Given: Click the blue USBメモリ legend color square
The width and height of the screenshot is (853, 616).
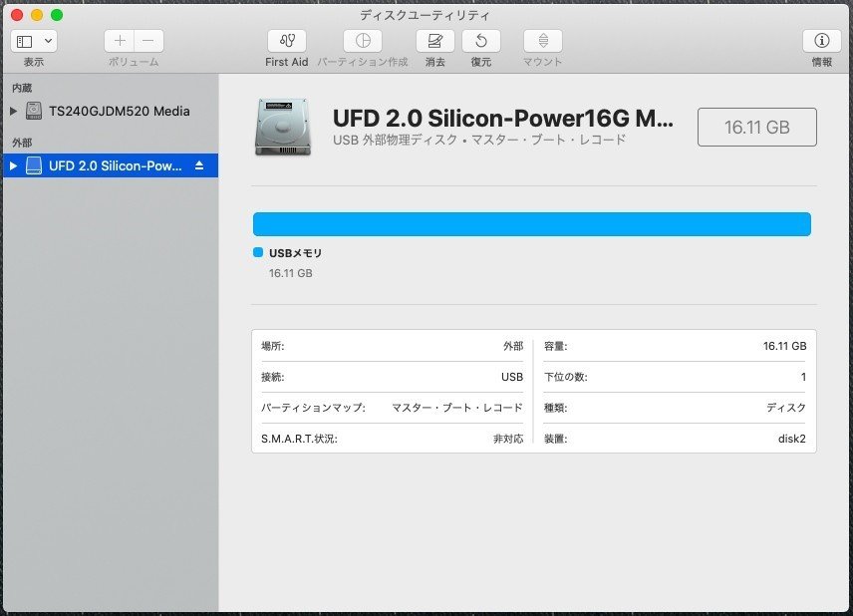Looking at the screenshot, I should [258, 252].
